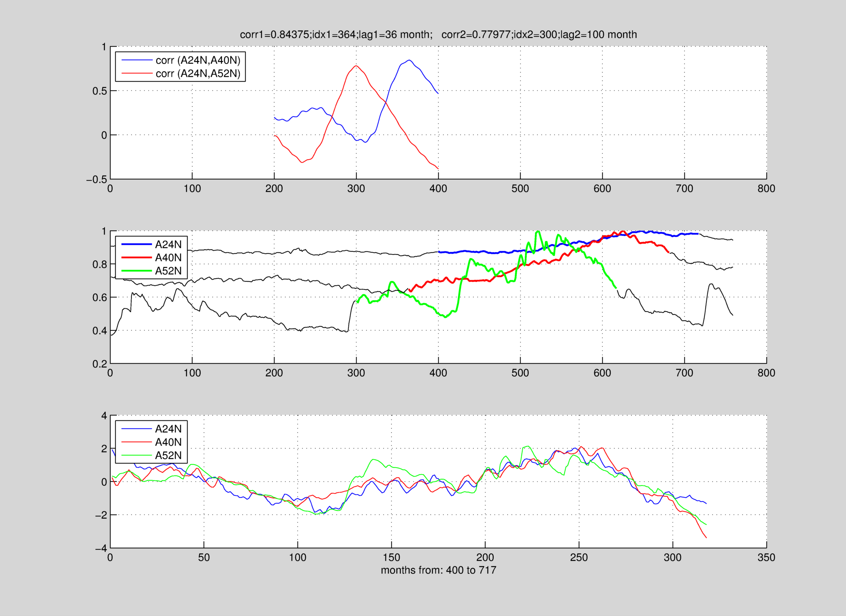This screenshot has width=846, height=616.
Task: Click blue line sample in top plot legend
Action: tap(137, 60)
